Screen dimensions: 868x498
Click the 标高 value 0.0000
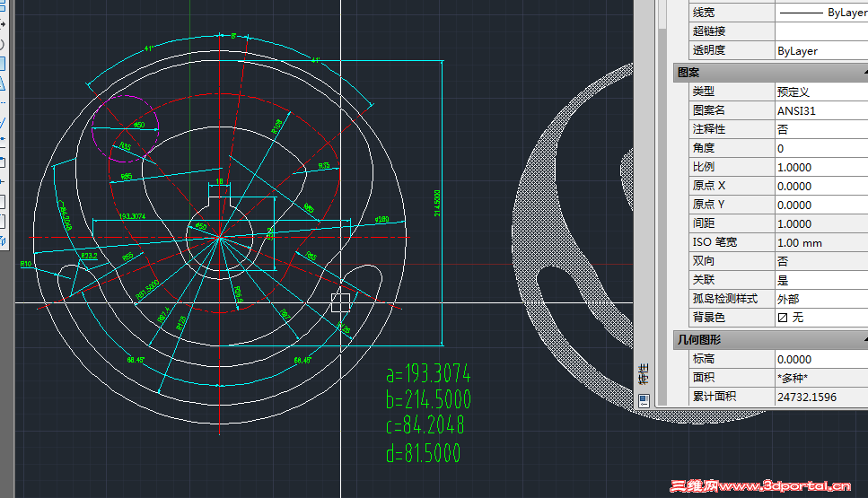[821, 359]
